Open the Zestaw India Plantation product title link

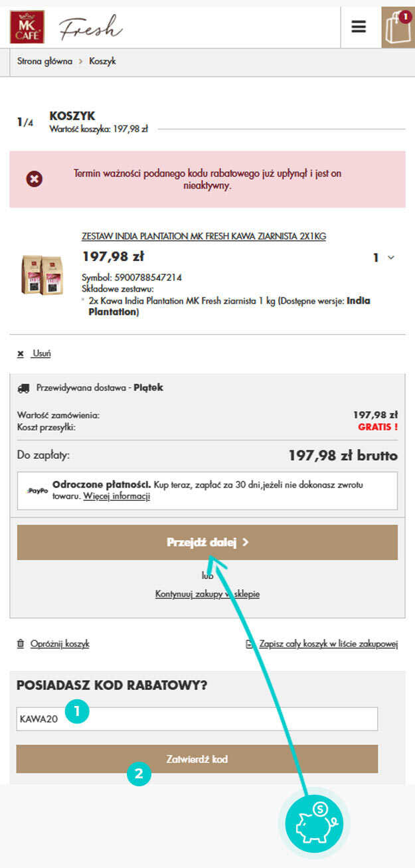click(204, 236)
